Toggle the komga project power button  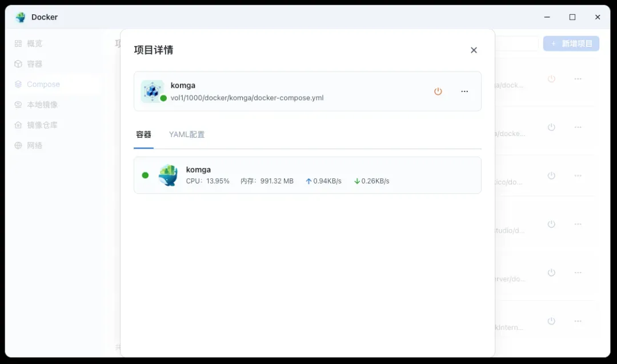pyautogui.click(x=438, y=91)
